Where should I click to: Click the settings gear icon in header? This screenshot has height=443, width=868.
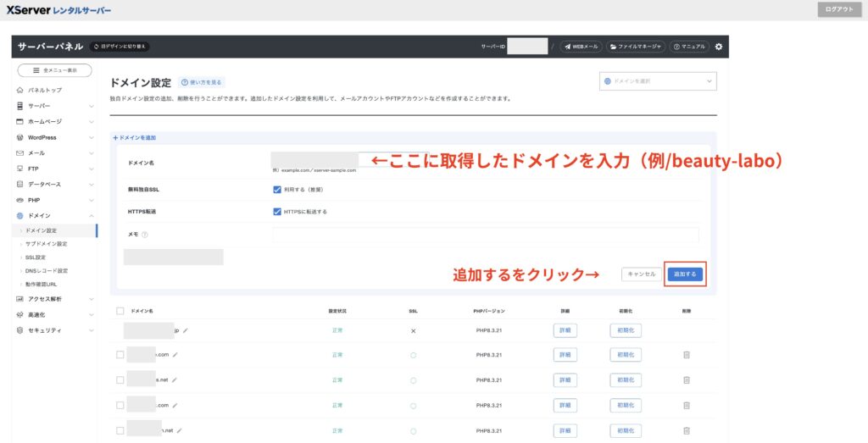click(x=718, y=47)
